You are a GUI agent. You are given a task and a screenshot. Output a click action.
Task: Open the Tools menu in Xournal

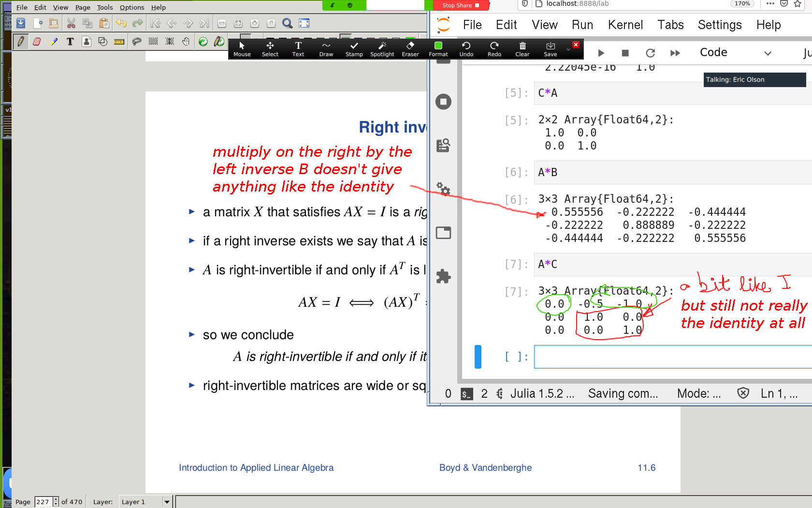click(104, 7)
